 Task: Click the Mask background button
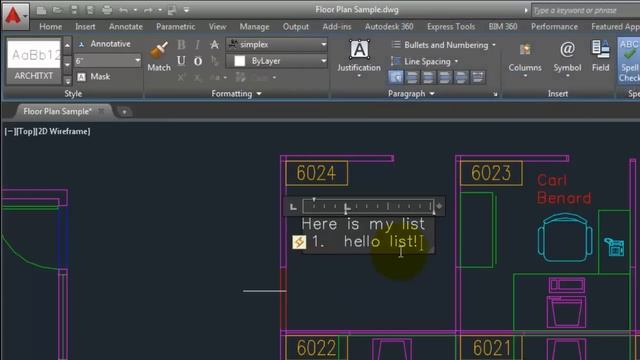pos(94,76)
